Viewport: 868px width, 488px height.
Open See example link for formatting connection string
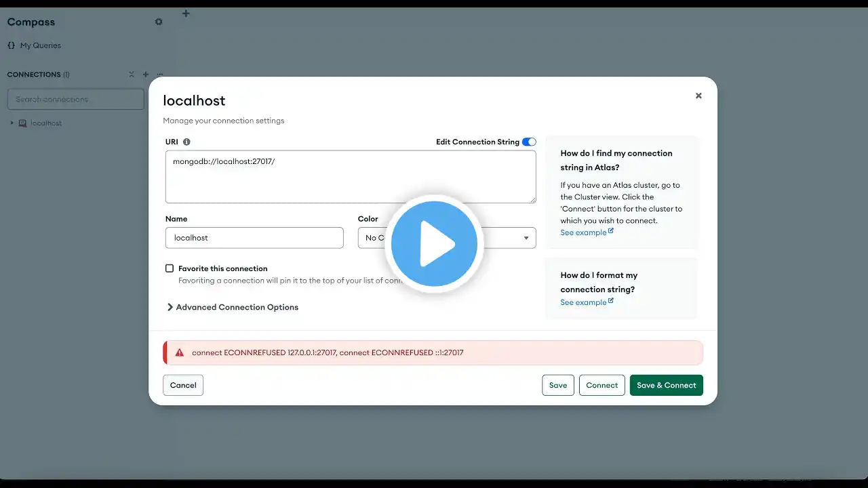pyautogui.click(x=587, y=302)
